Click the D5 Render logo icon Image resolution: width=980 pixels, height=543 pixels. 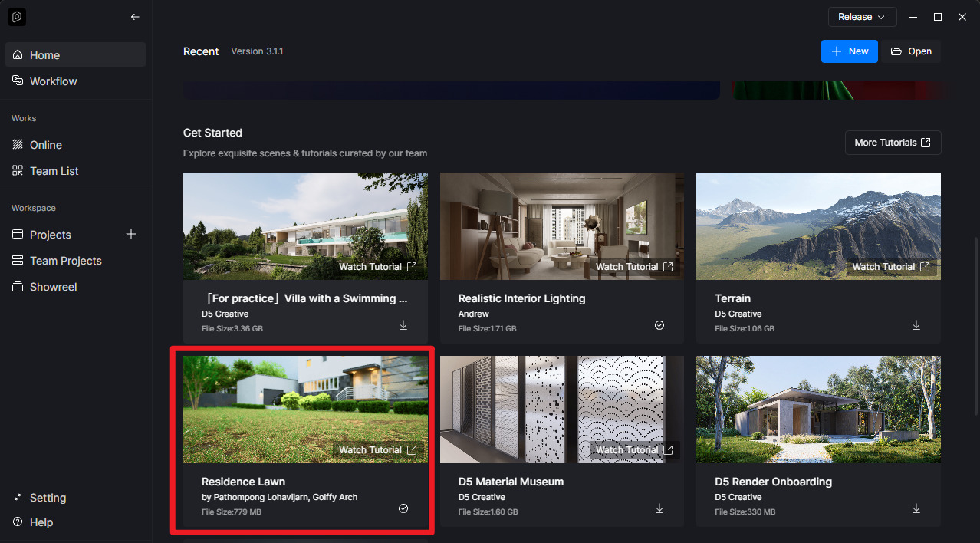click(17, 17)
